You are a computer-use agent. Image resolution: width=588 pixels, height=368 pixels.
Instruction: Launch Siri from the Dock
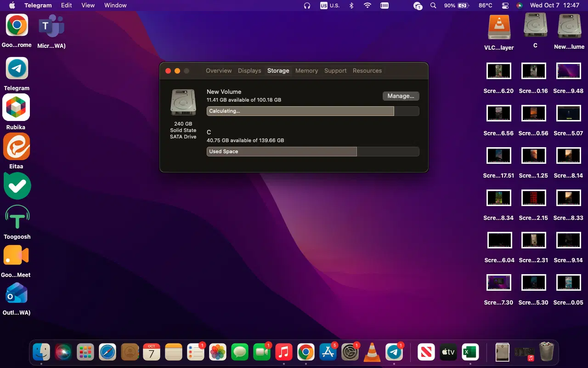click(63, 352)
